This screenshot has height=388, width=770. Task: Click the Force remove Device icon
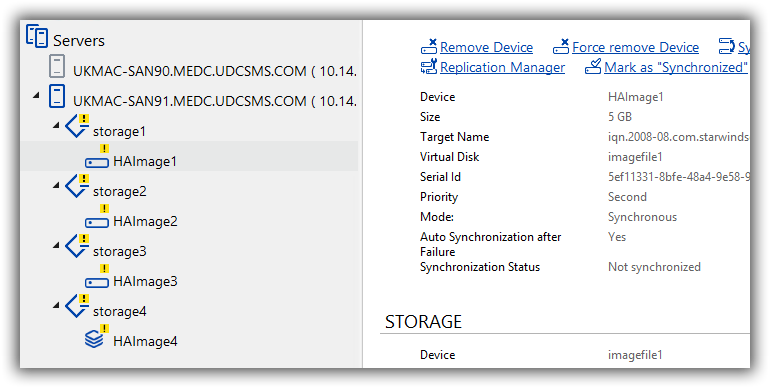coord(561,47)
